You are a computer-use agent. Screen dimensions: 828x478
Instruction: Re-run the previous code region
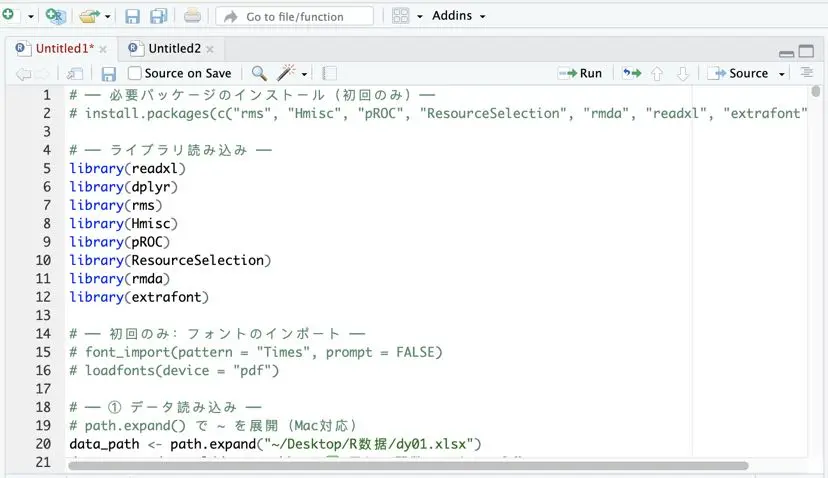632,73
